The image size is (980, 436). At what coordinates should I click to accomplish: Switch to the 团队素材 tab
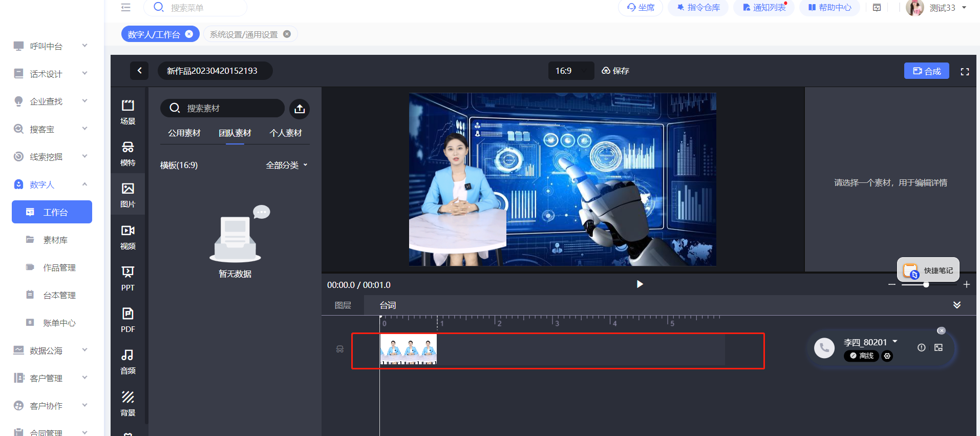[x=235, y=133]
